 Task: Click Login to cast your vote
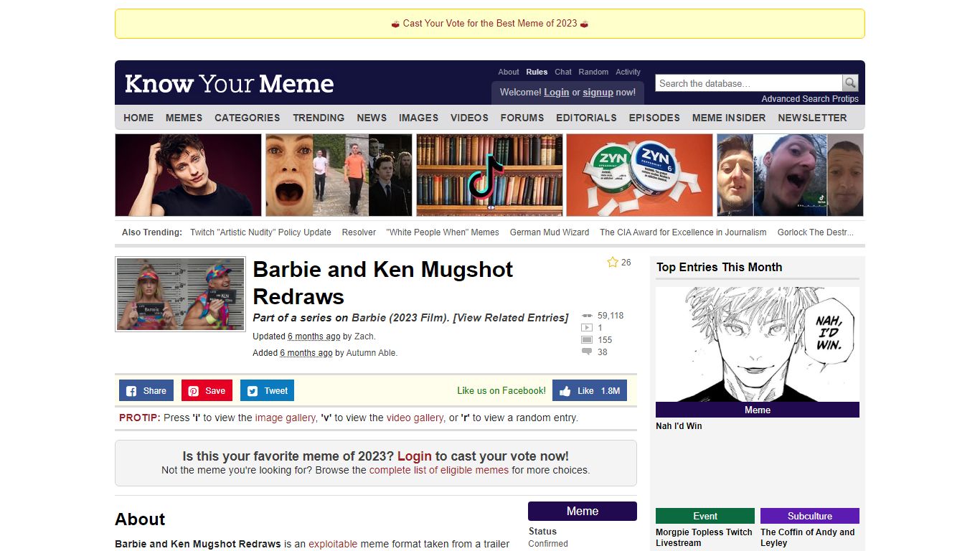(415, 456)
